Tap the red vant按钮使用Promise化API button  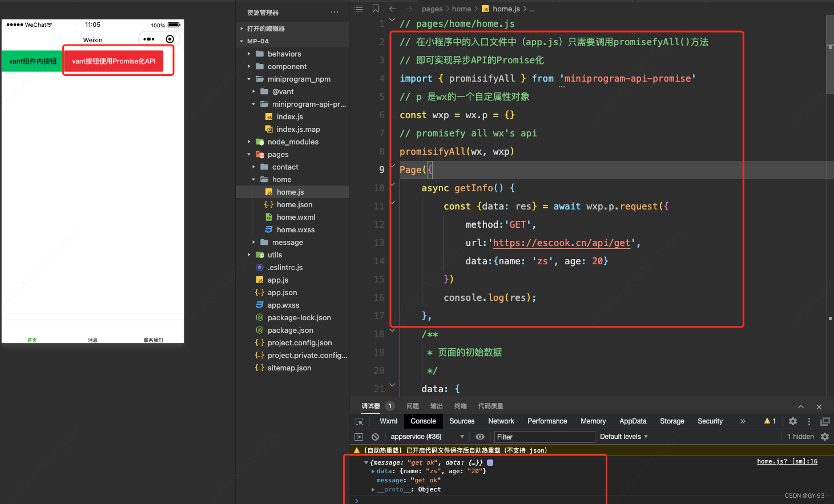(114, 61)
